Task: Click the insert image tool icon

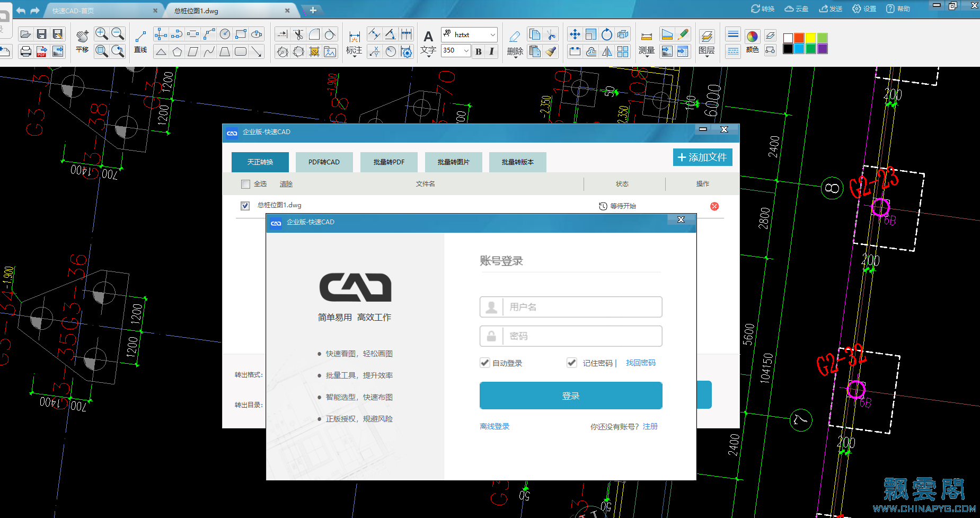Action: (x=330, y=51)
